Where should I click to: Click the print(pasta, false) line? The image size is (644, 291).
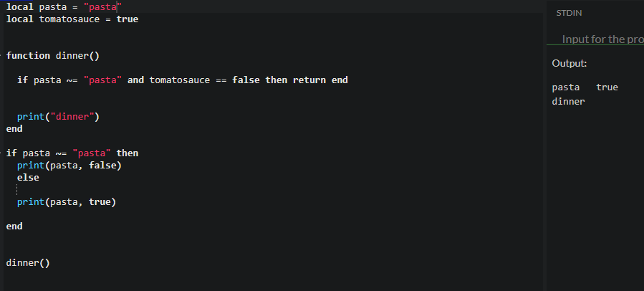click(x=69, y=165)
